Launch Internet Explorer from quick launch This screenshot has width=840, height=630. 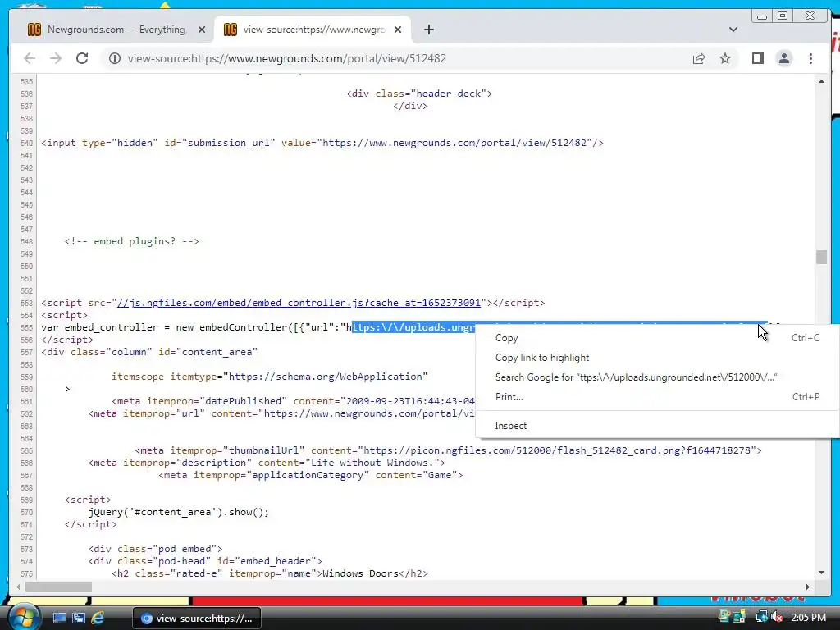click(x=98, y=619)
